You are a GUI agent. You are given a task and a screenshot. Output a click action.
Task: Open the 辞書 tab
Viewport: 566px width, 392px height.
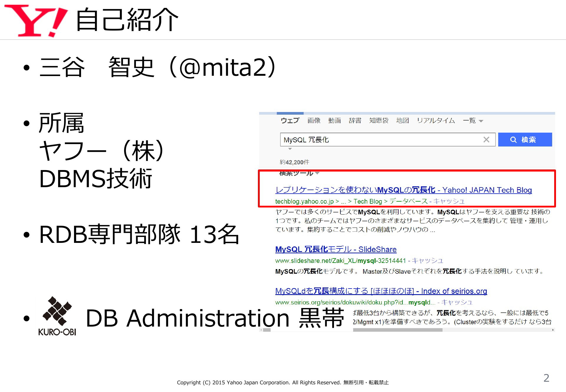pos(355,121)
